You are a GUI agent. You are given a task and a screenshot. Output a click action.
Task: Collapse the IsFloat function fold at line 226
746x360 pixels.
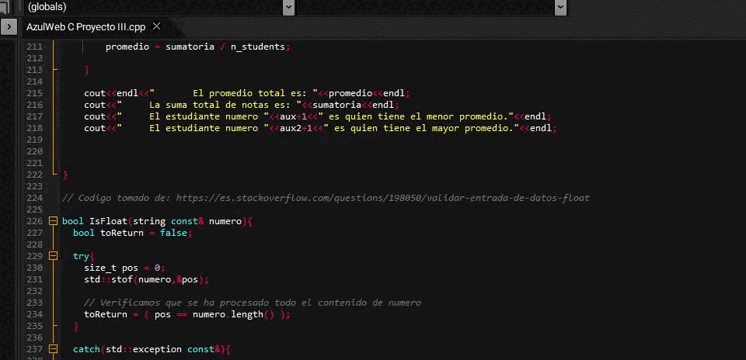[x=53, y=221]
